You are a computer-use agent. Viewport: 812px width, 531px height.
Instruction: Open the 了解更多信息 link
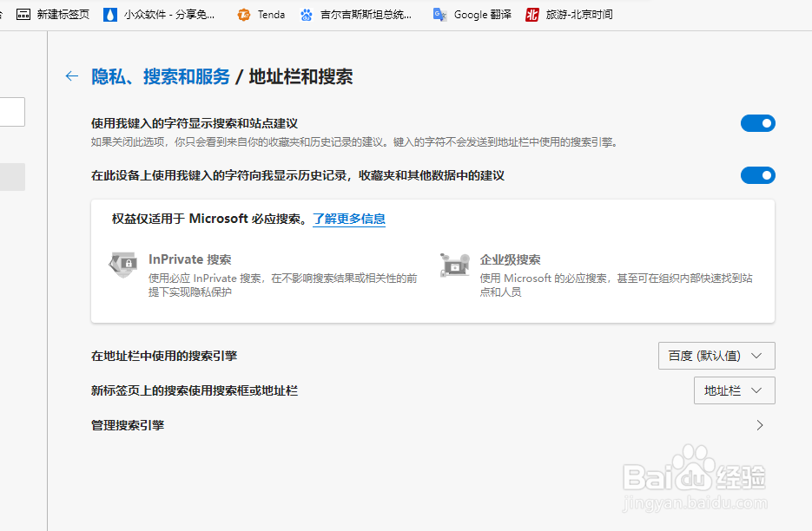coord(349,219)
